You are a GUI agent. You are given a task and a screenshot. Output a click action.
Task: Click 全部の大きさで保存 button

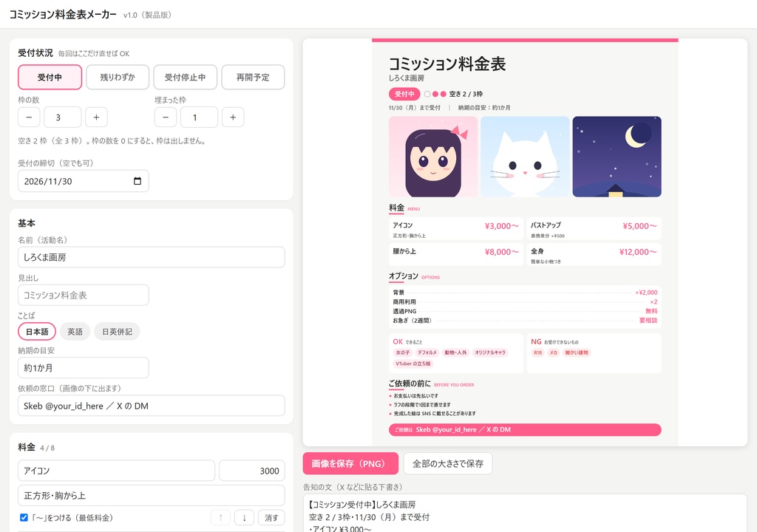[448, 463]
